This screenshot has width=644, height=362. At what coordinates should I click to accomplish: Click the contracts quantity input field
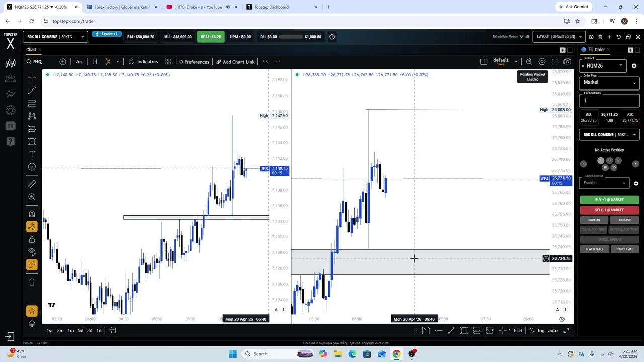click(609, 101)
